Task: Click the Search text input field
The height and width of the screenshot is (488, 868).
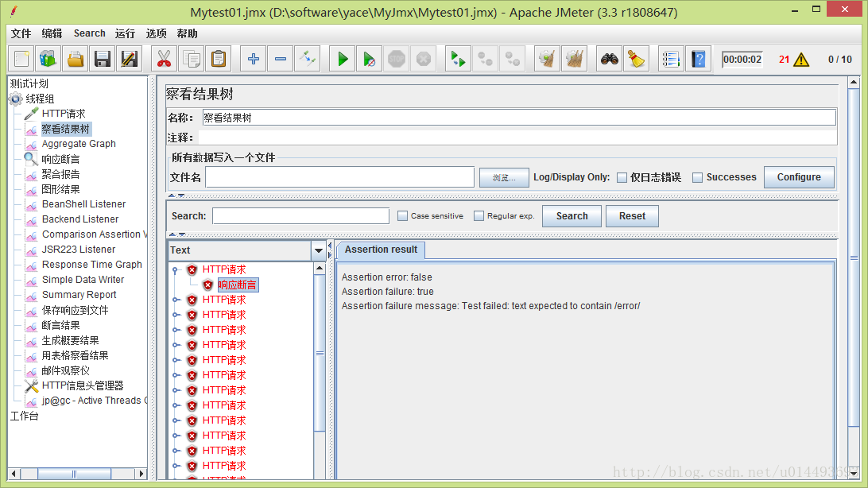Action: pyautogui.click(x=300, y=215)
